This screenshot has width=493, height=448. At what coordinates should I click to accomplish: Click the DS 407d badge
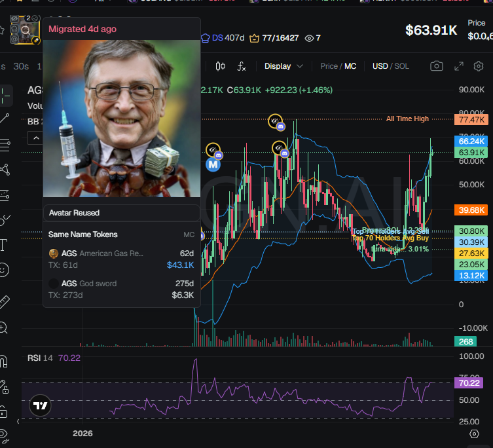point(223,38)
